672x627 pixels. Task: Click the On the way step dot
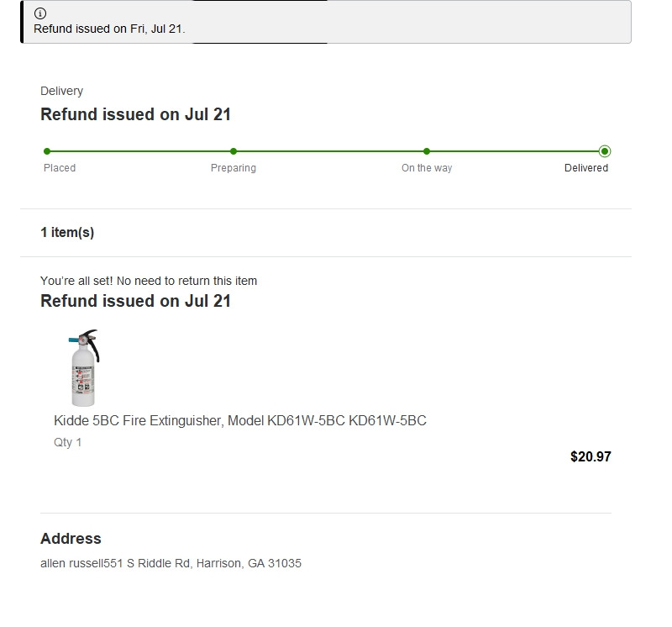tap(427, 151)
